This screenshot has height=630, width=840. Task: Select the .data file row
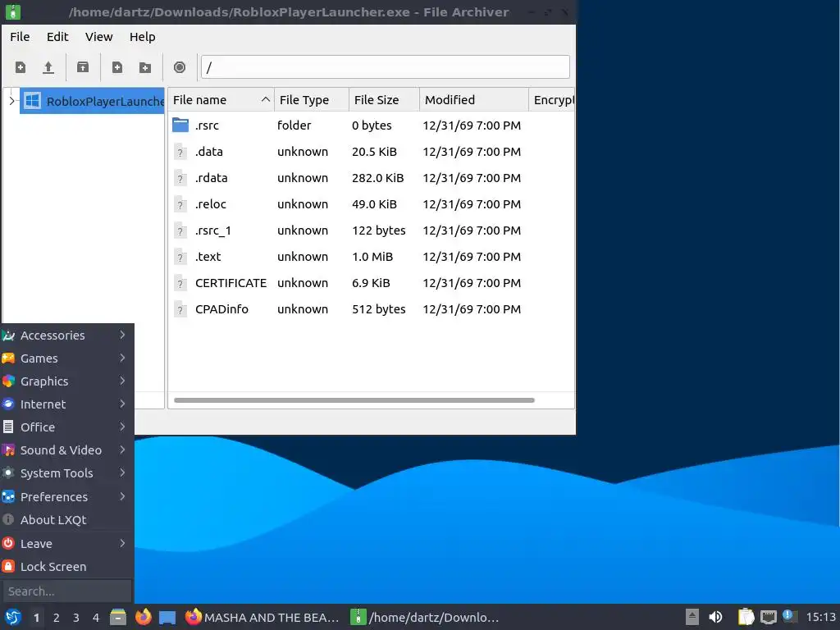371,152
